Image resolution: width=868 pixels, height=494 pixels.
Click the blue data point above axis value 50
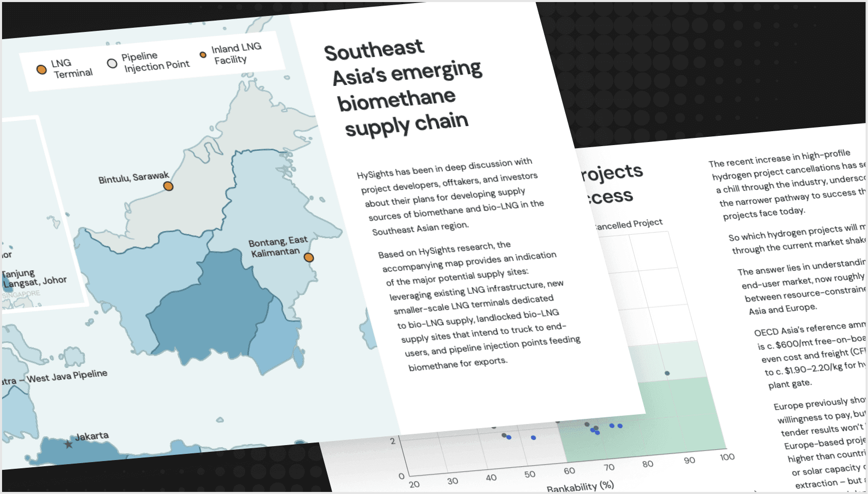[x=533, y=438]
